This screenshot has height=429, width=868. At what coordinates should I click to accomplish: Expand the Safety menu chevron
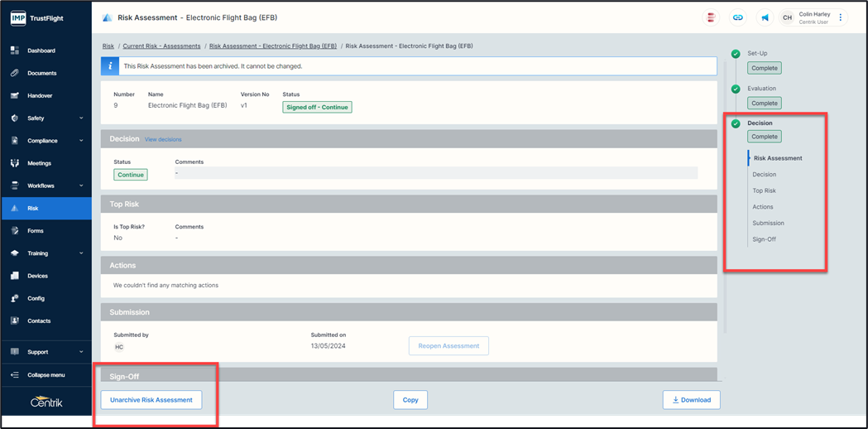pyautogui.click(x=81, y=118)
